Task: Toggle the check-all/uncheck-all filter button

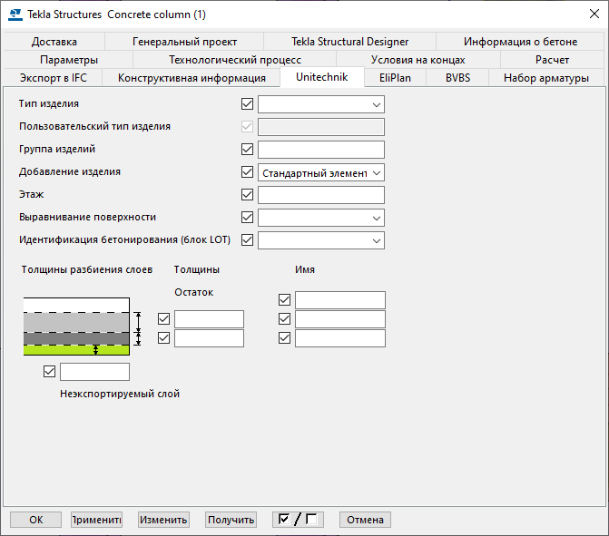Action: point(298,520)
